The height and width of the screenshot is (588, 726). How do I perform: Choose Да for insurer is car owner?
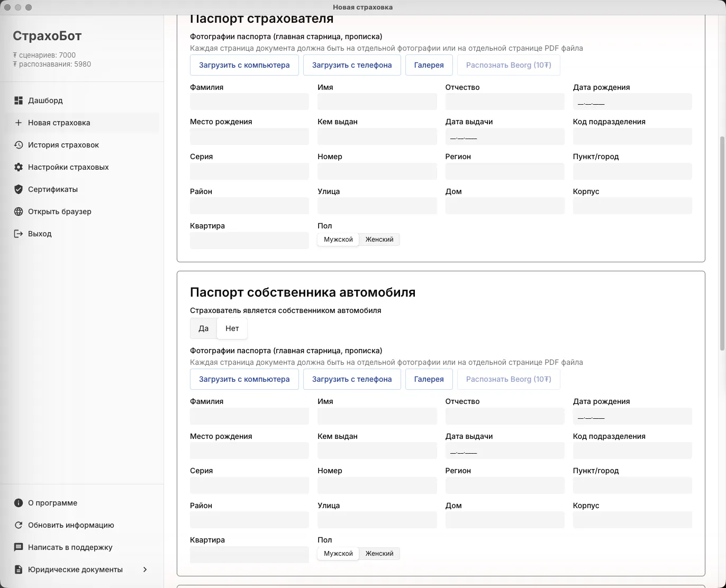click(x=204, y=328)
